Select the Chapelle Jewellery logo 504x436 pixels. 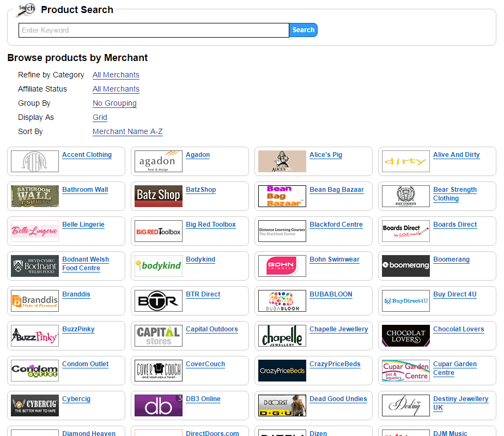click(282, 336)
